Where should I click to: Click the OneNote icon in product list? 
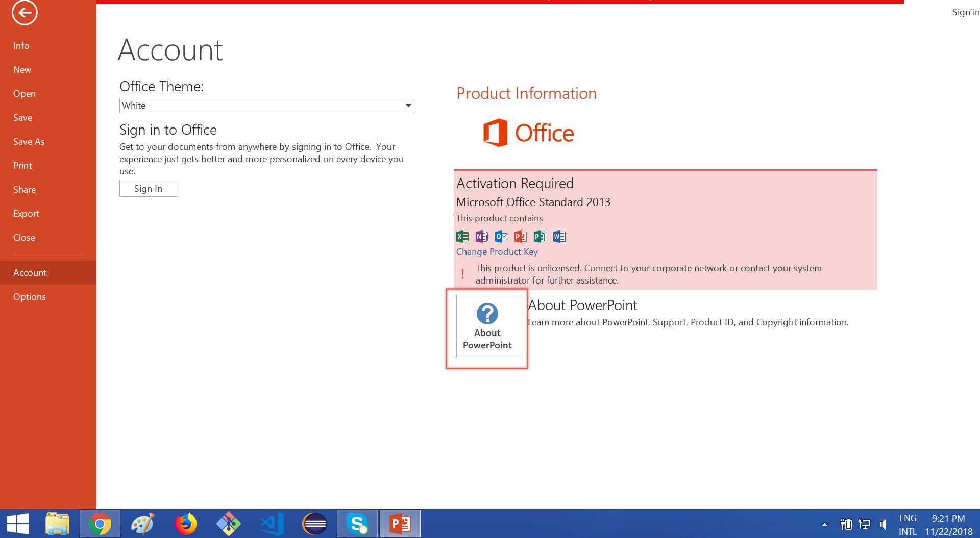coord(482,237)
